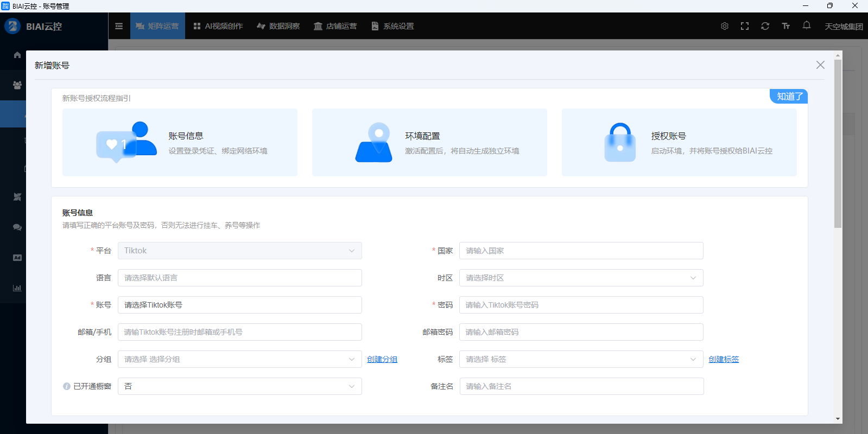Click the info icon beside 已开通橱窗
This screenshot has height=434, width=868.
(x=67, y=386)
